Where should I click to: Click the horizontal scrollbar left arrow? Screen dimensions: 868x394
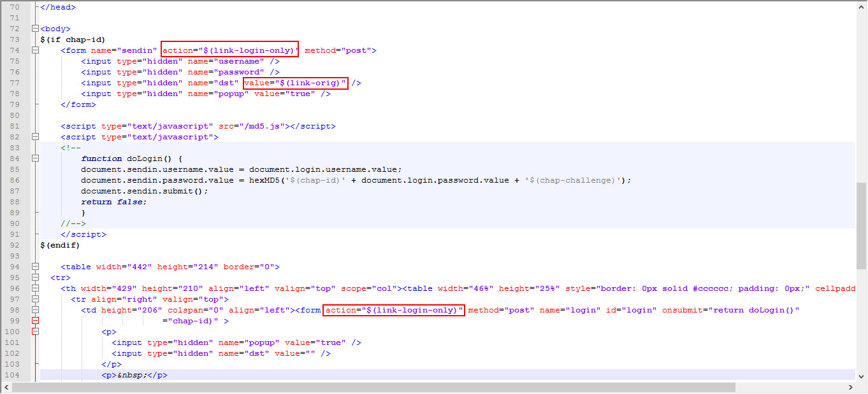(5, 387)
